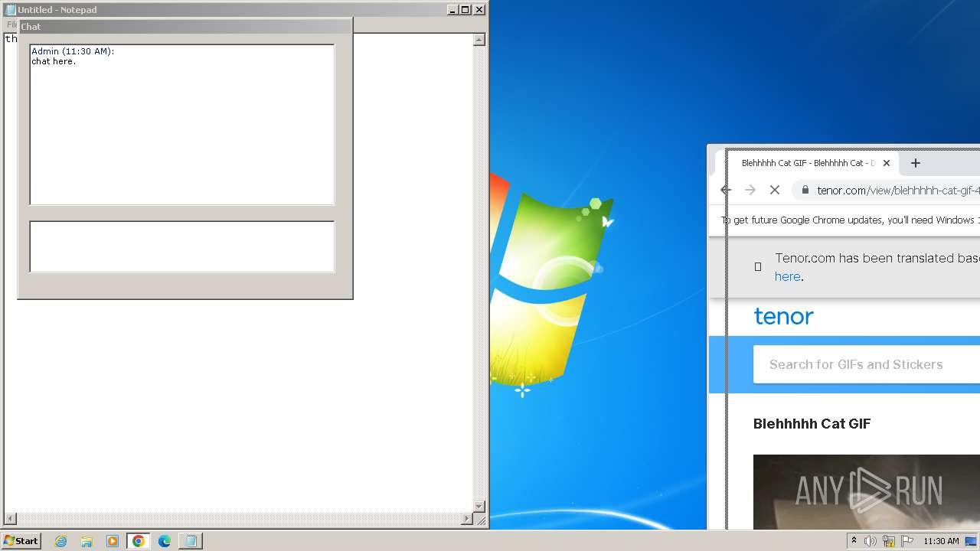Open the network status tray icon
The image size is (980, 551).
889,541
